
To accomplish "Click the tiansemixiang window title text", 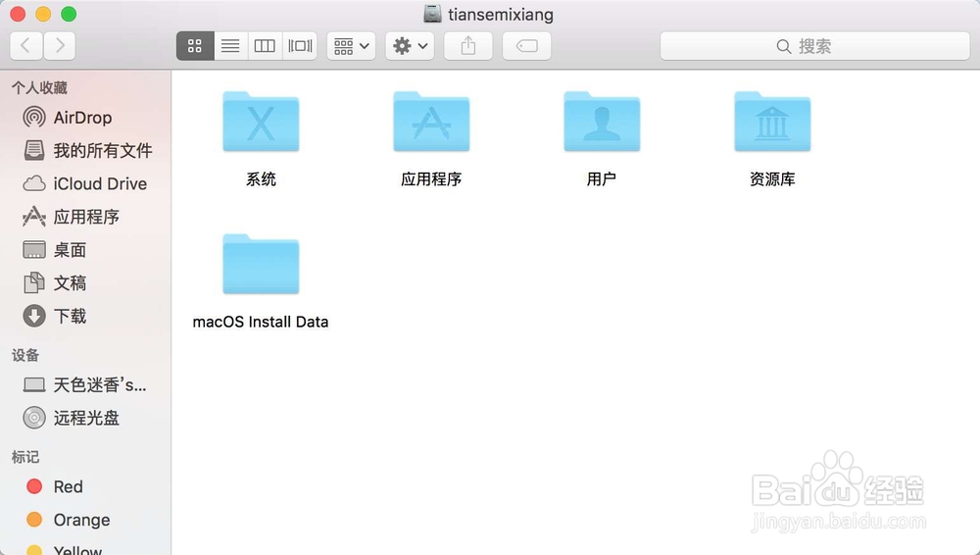I will coord(501,14).
